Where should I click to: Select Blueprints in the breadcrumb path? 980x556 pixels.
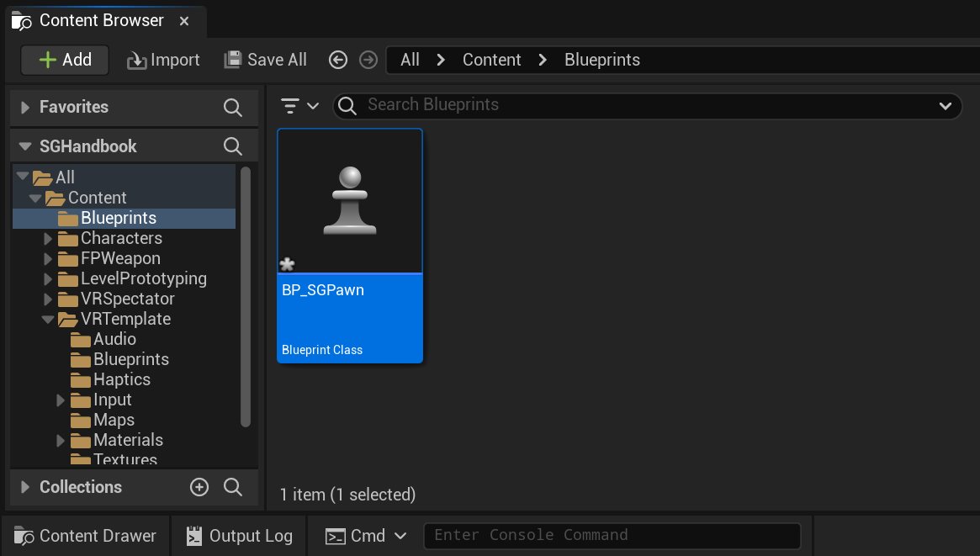tap(601, 60)
